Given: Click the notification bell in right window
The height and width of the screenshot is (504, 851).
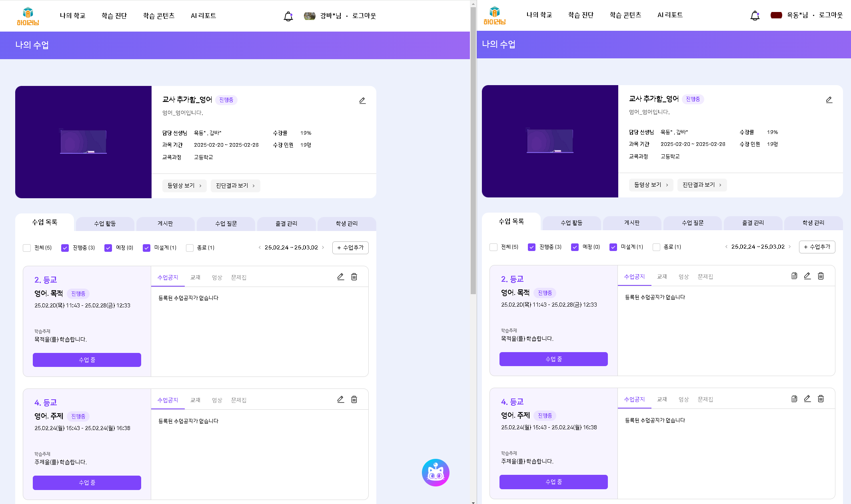Looking at the screenshot, I should [755, 15].
